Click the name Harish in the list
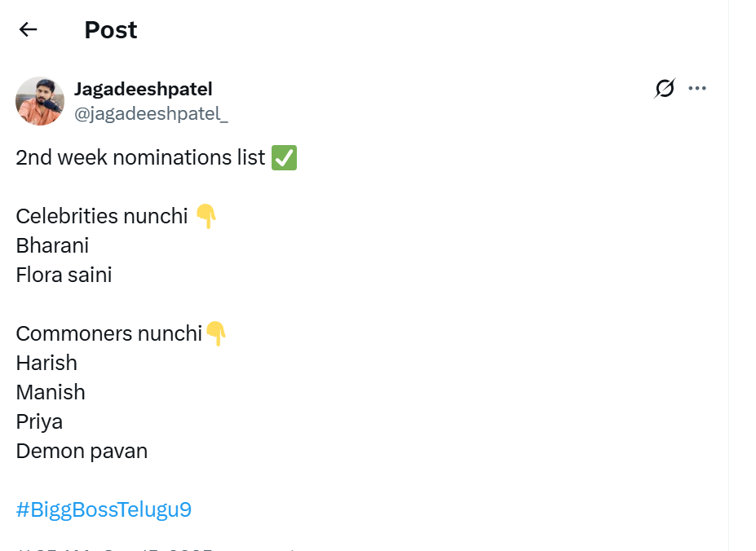Screen dimensions: 756x551 (x=46, y=363)
